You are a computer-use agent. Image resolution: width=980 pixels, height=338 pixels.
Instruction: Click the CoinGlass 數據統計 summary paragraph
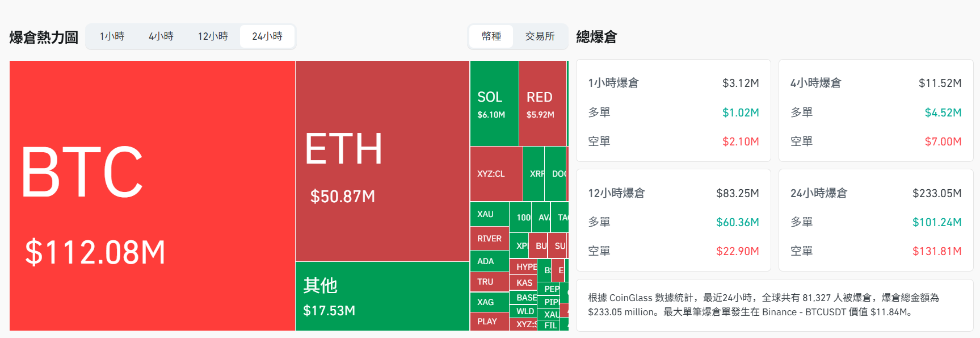[764, 304]
